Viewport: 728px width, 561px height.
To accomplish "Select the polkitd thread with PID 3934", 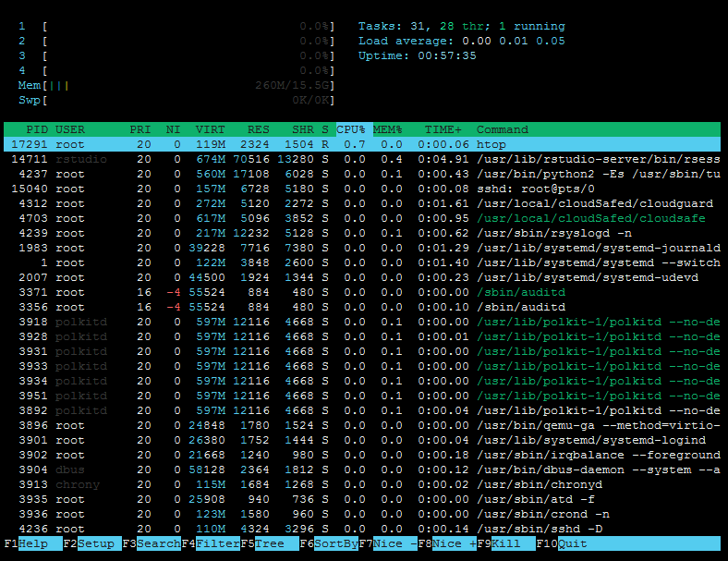I will [362, 382].
